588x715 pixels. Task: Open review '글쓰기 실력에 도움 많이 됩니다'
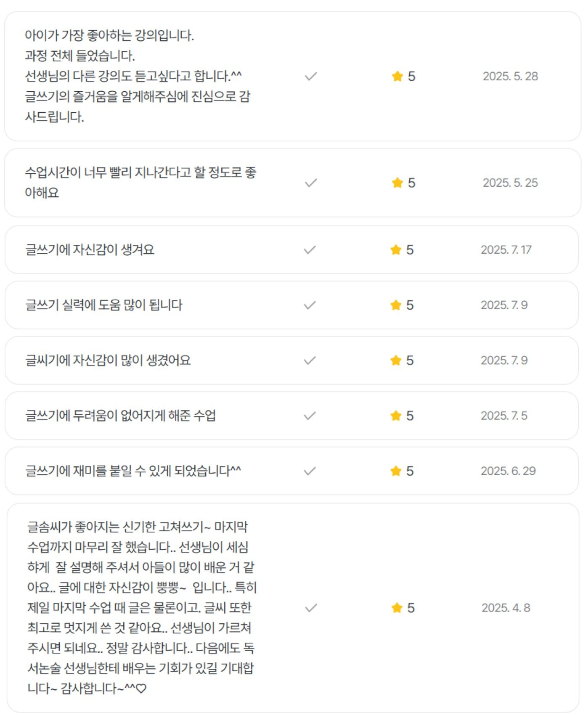point(104,305)
